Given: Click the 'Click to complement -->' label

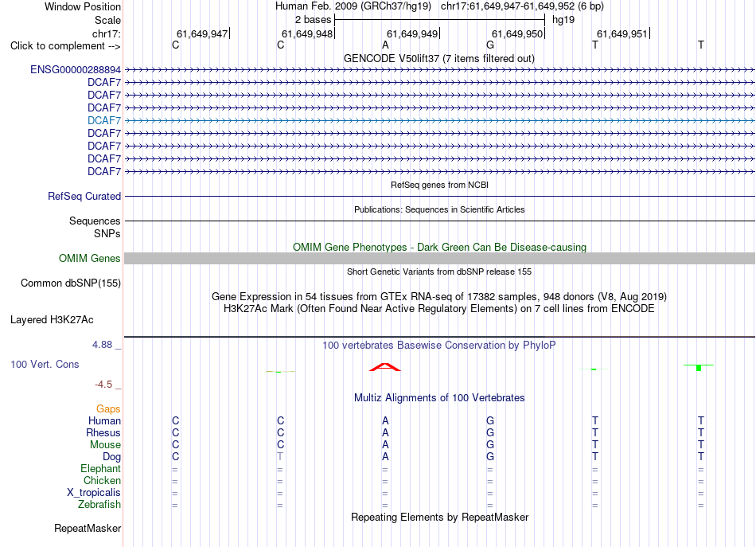Looking at the screenshot, I should click(x=65, y=46).
